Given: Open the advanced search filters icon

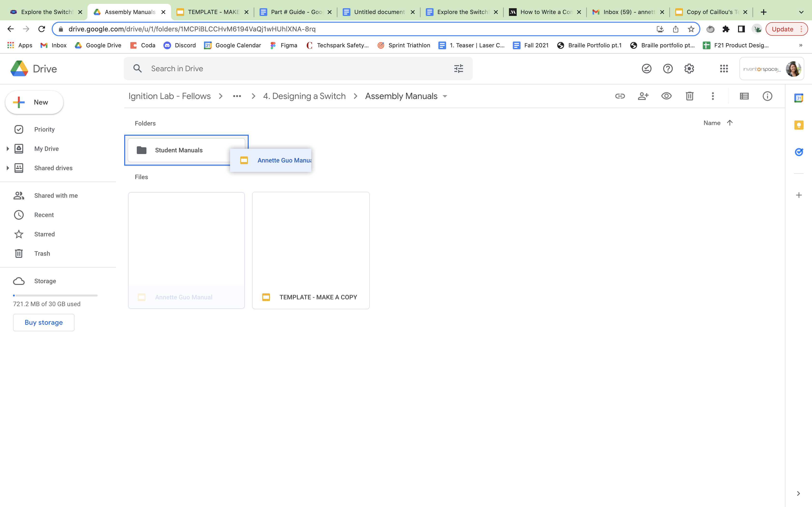Looking at the screenshot, I should [x=458, y=68].
